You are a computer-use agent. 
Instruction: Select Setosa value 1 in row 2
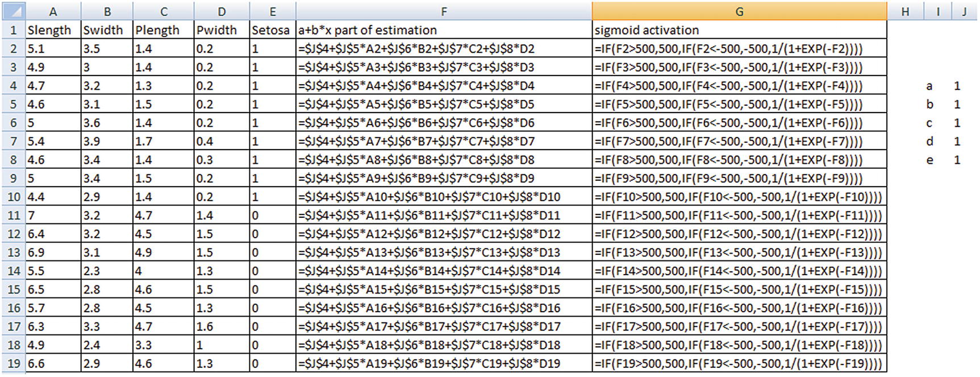273,49
